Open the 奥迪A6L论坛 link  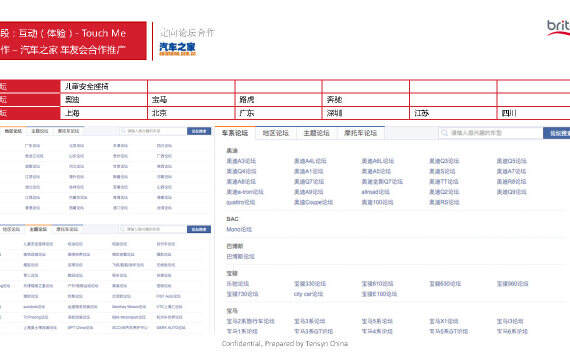[x=378, y=161]
